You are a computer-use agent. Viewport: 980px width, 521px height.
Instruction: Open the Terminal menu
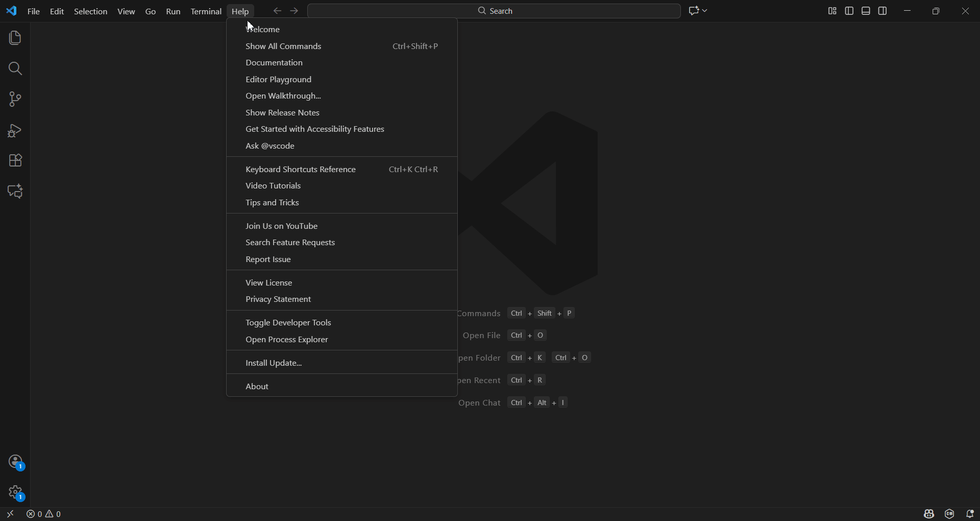pos(206,11)
